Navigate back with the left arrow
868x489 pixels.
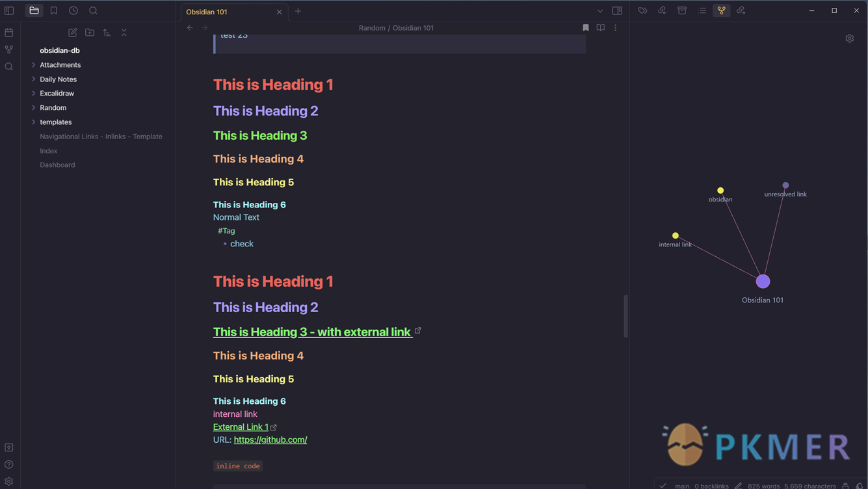190,28
